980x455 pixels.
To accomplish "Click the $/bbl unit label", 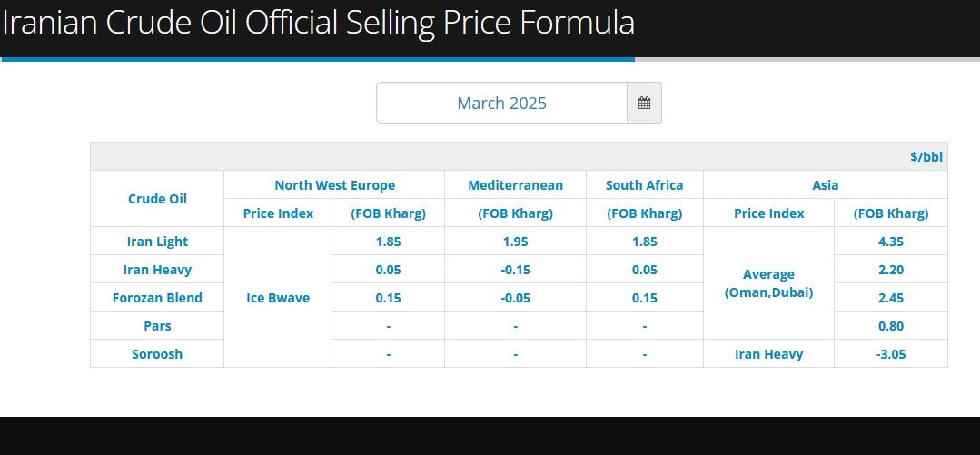I will click(x=926, y=156).
